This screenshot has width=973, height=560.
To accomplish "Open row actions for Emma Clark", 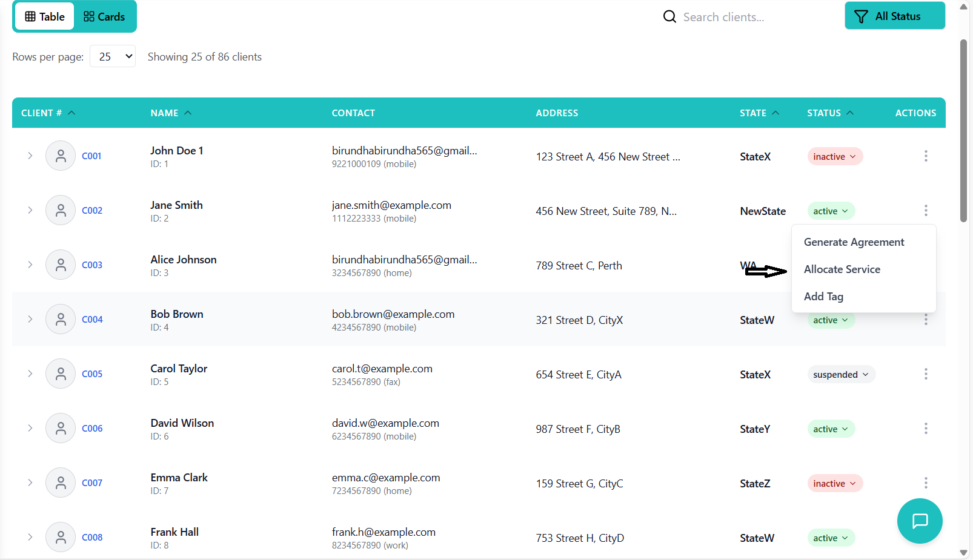I will click(925, 483).
